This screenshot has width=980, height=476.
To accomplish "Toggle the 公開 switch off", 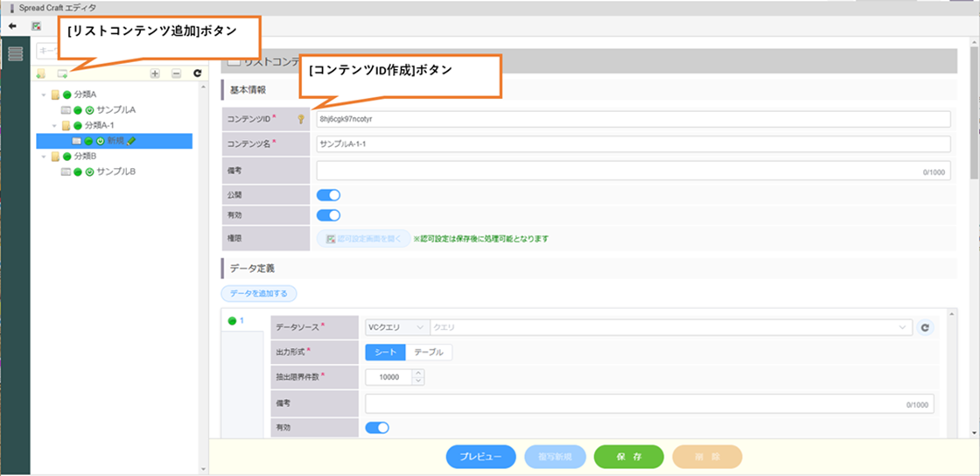I will pyautogui.click(x=328, y=195).
